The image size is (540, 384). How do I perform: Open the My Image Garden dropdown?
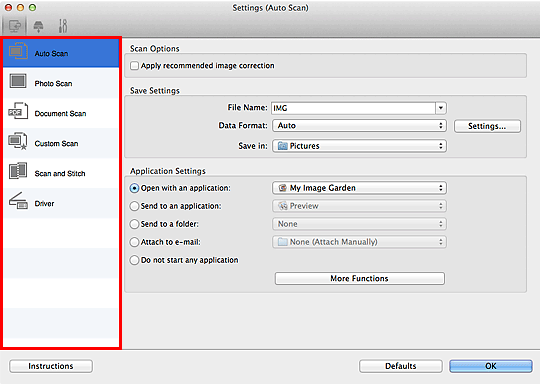tap(359, 188)
